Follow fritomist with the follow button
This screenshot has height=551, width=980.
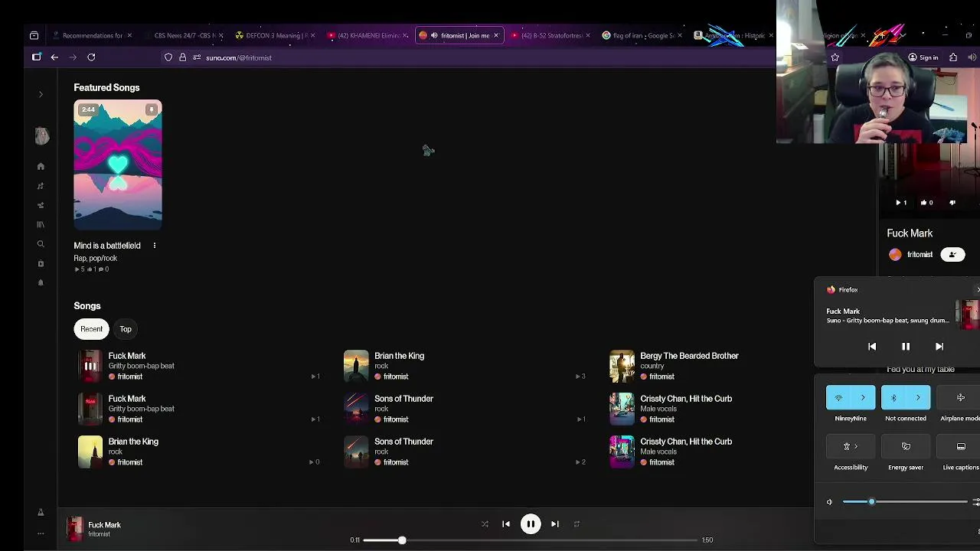point(952,255)
